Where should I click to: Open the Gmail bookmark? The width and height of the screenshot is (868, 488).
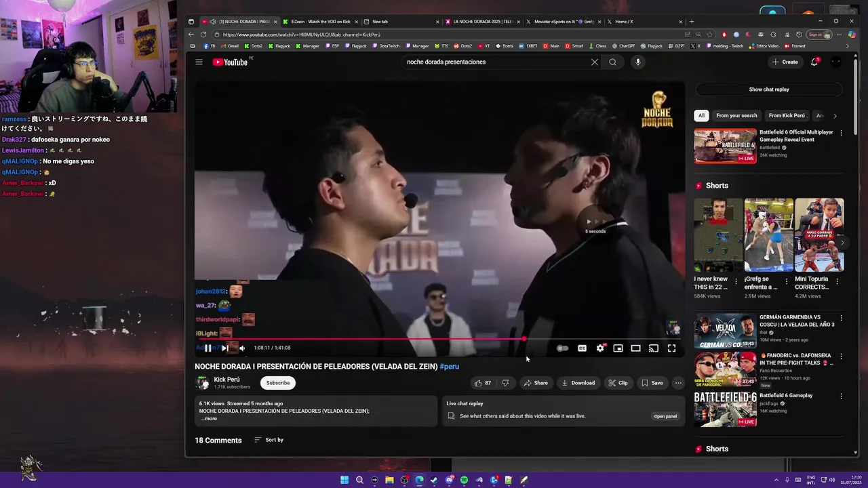(229, 46)
